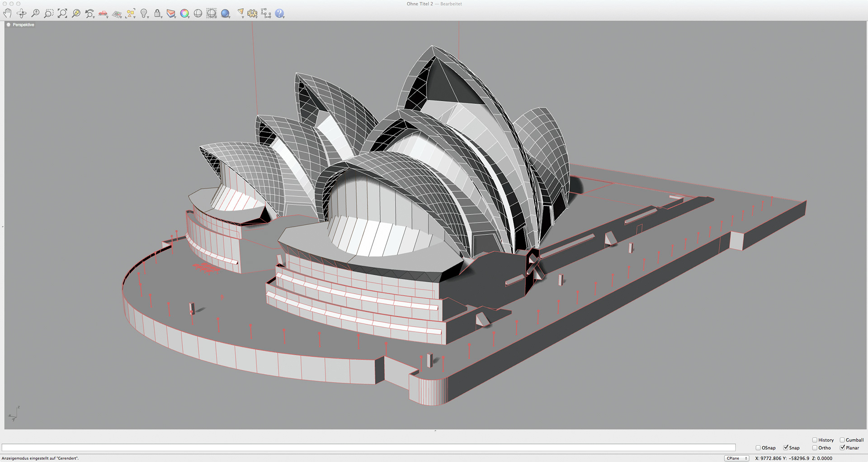The width and height of the screenshot is (868, 462).
Task: Switch to the Shaded sphere display icon
Action: point(198,14)
